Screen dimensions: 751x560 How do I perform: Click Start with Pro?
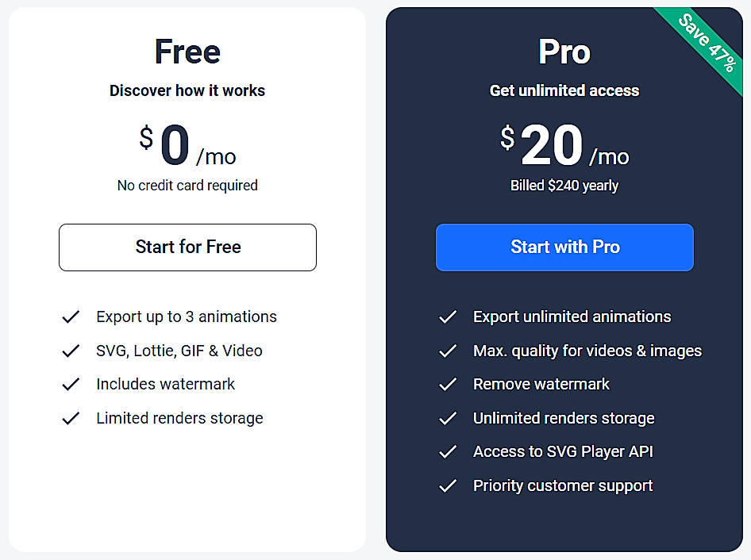coord(564,247)
